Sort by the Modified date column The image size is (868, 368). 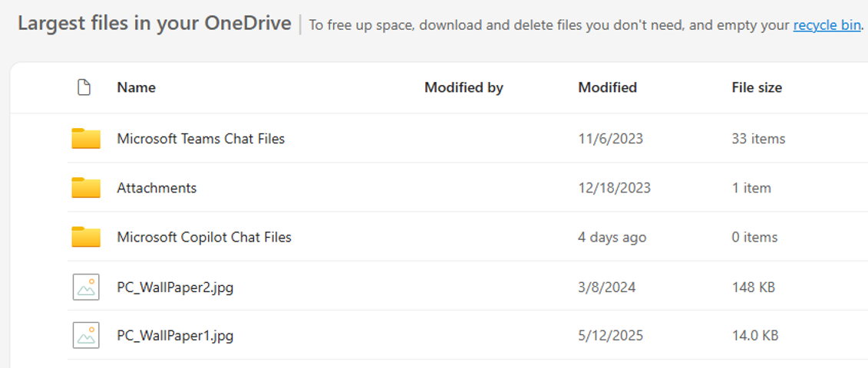[607, 87]
